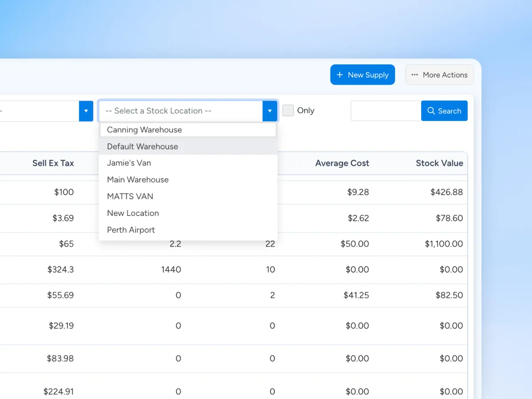Image resolution: width=532 pixels, height=399 pixels.
Task: Click the $65 sell price cell
Action: coord(66,244)
